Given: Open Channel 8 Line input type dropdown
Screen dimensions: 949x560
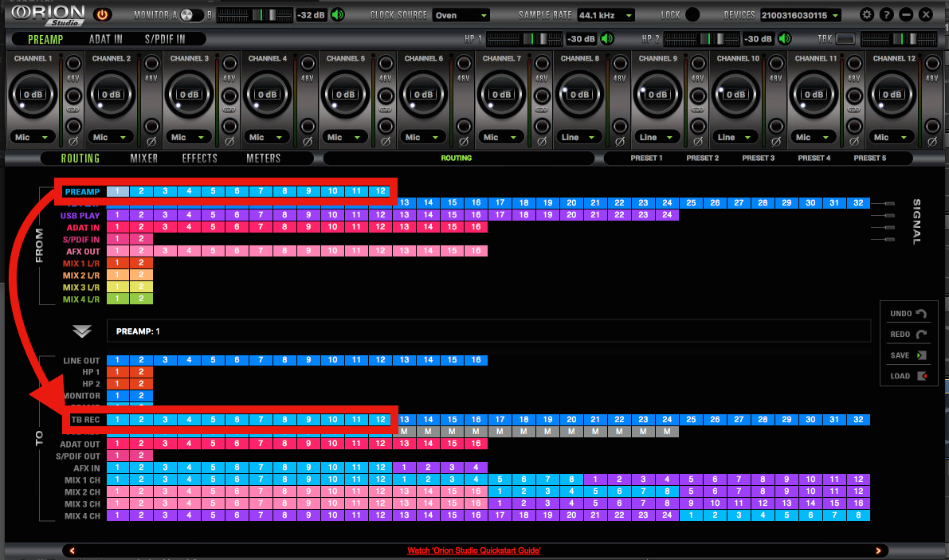Looking at the screenshot, I should (580, 137).
